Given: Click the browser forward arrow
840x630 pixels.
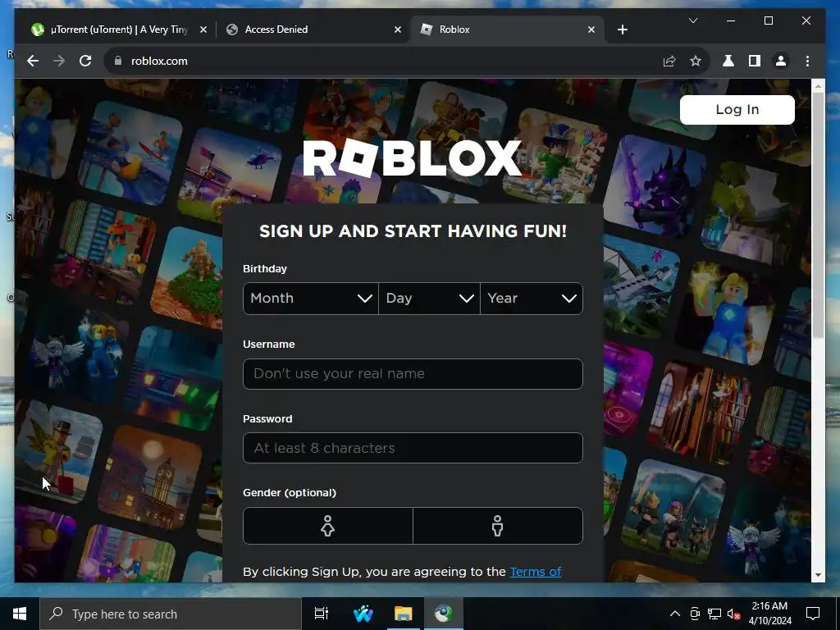Looking at the screenshot, I should 59,61.
